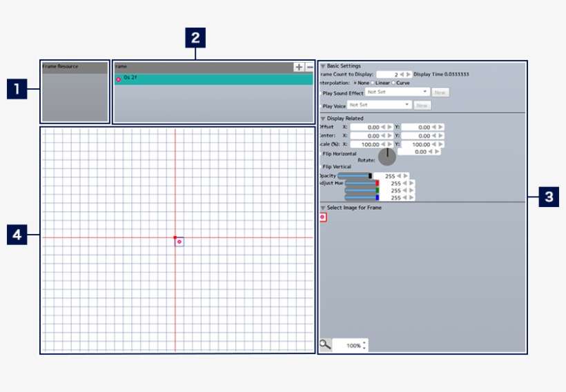This screenshot has height=392, width=566.
Task: Decrease Offset X value with left arrow
Action: tap(383, 127)
